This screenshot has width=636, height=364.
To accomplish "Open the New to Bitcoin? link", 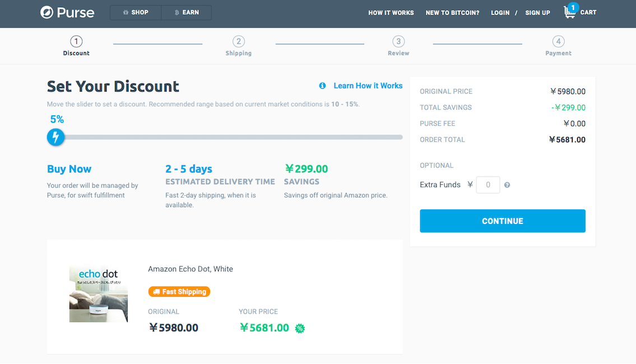I will [452, 13].
